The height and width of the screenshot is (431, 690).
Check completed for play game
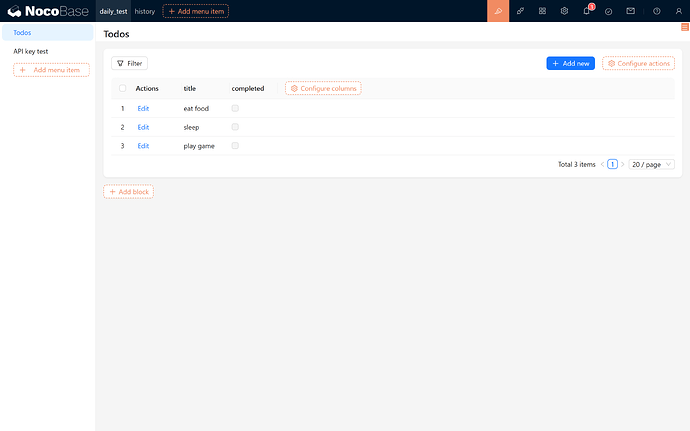pos(235,146)
